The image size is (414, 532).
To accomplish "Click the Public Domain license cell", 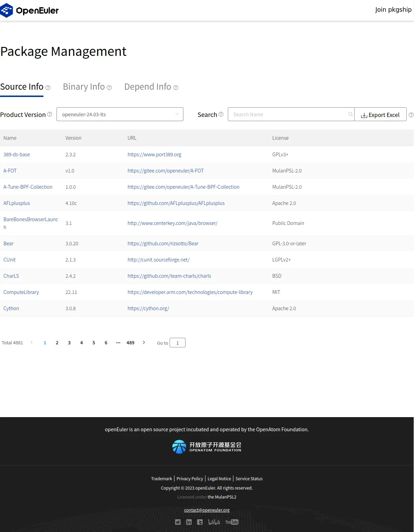I will coord(288,223).
